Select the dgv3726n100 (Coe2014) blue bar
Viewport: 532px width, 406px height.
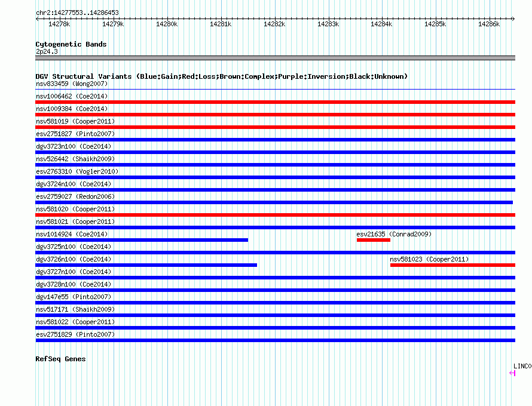146,265
